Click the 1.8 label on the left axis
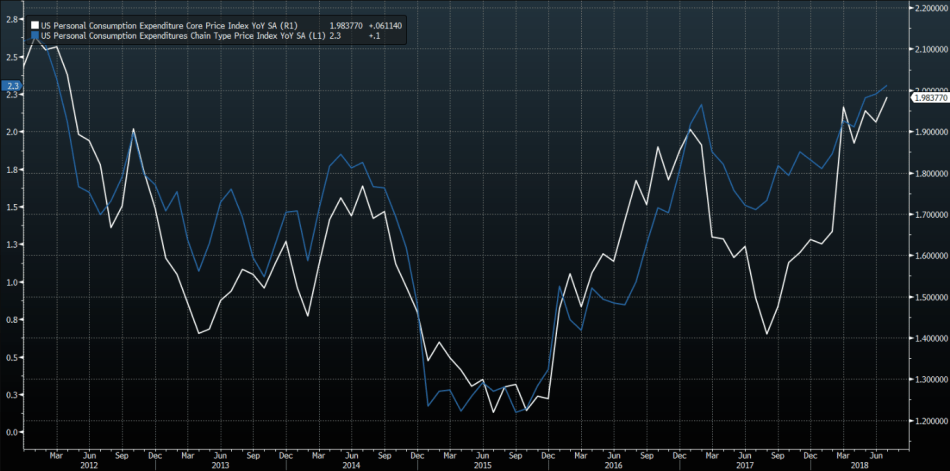 point(11,170)
